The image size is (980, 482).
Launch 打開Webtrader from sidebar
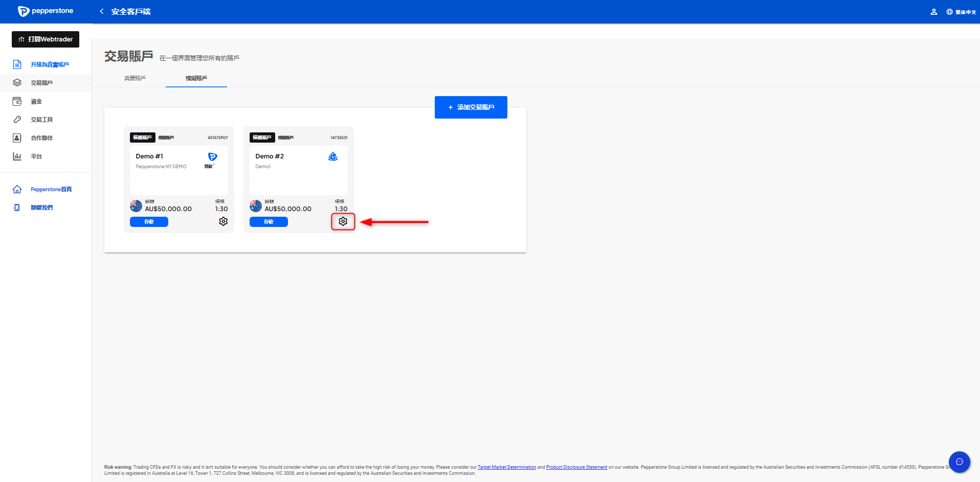(46, 39)
